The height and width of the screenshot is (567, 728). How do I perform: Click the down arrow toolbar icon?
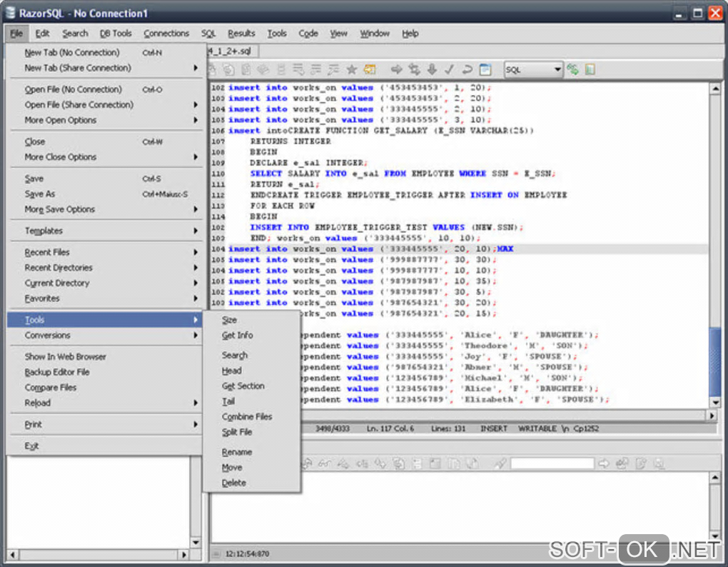click(x=432, y=69)
